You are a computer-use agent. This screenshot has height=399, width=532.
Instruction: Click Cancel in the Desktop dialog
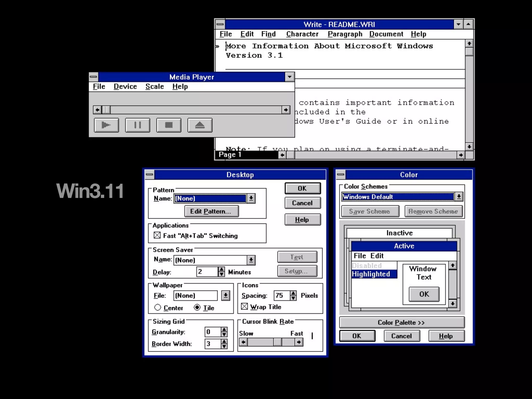[303, 203]
